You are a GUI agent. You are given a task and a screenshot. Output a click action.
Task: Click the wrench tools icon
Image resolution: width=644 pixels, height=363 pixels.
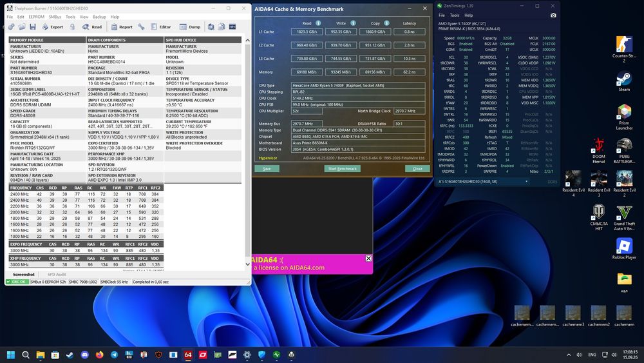click(141, 26)
